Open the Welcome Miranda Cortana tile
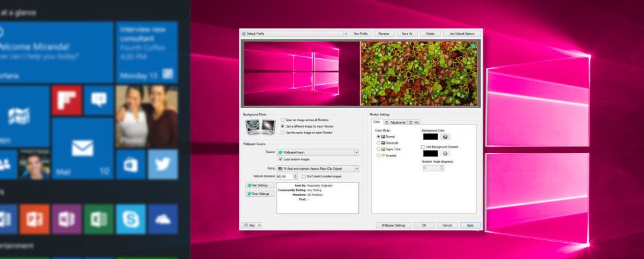Image resolution: width=644 pixels, height=259 pixels. coord(56,52)
